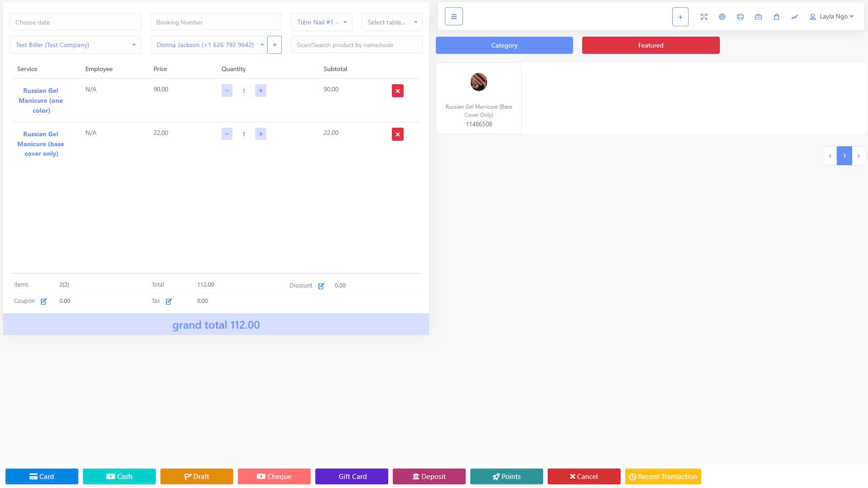This screenshot has width=868, height=488.
Task: Edit the Coupon pencil icon
Action: pyautogui.click(x=43, y=301)
